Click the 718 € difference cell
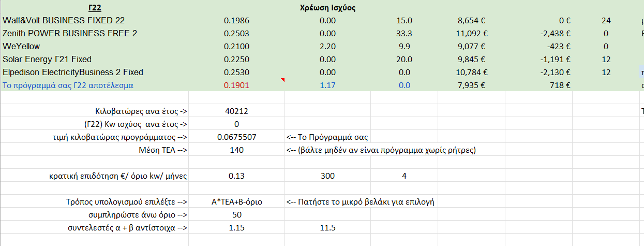The width and height of the screenshot is (644, 246). [539, 85]
